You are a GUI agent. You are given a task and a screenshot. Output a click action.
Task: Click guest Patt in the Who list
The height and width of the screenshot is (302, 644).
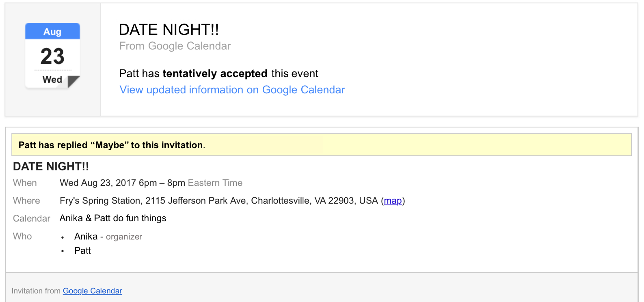click(x=82, y=250)
